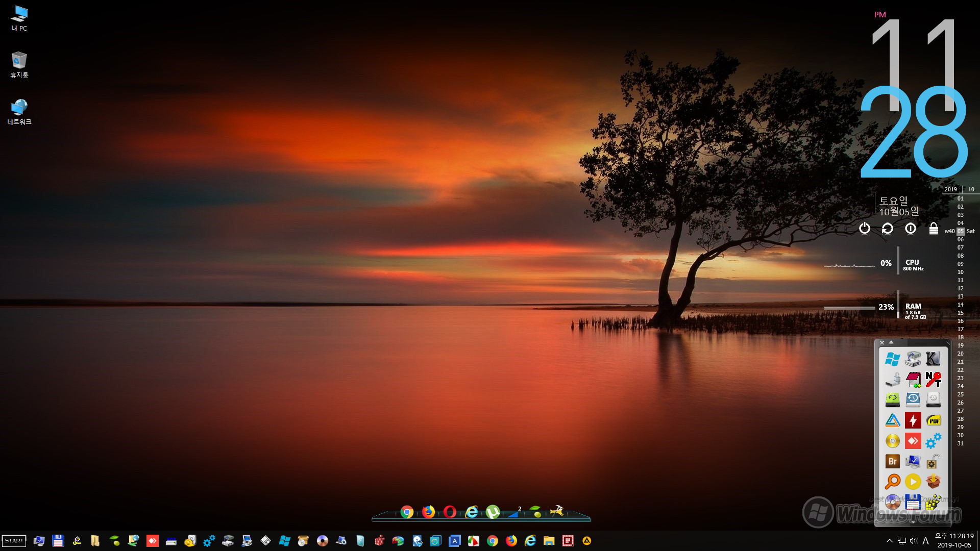
Task: Show hidden system tray icons
Action: pos(890,541)
